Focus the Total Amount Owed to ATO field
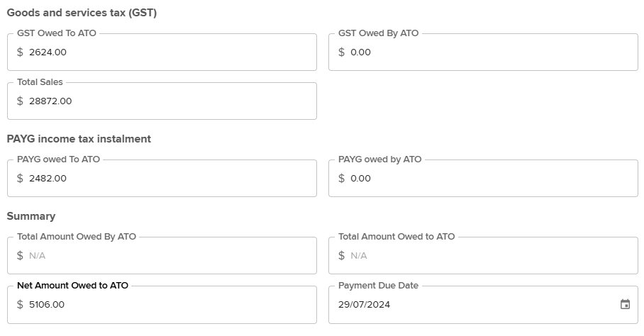 (x=483, y=256)
